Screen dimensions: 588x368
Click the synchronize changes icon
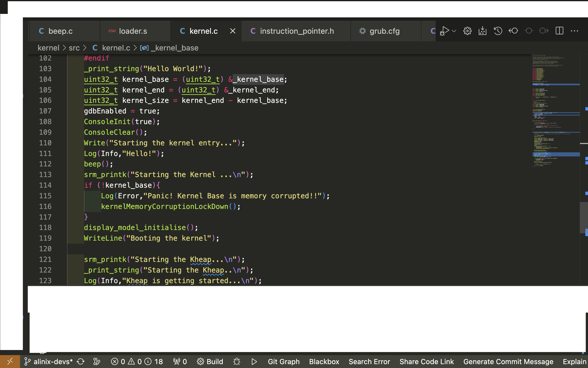81,362
